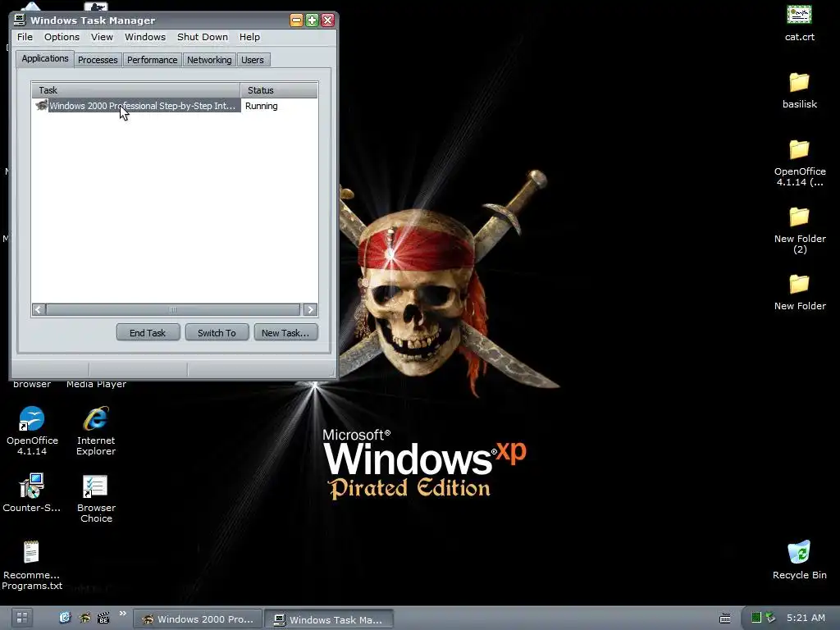The height and width of the screenshot is (630, 840).
Task: Launch Internet Explorer from desktop icon
Action: point(96,431)
